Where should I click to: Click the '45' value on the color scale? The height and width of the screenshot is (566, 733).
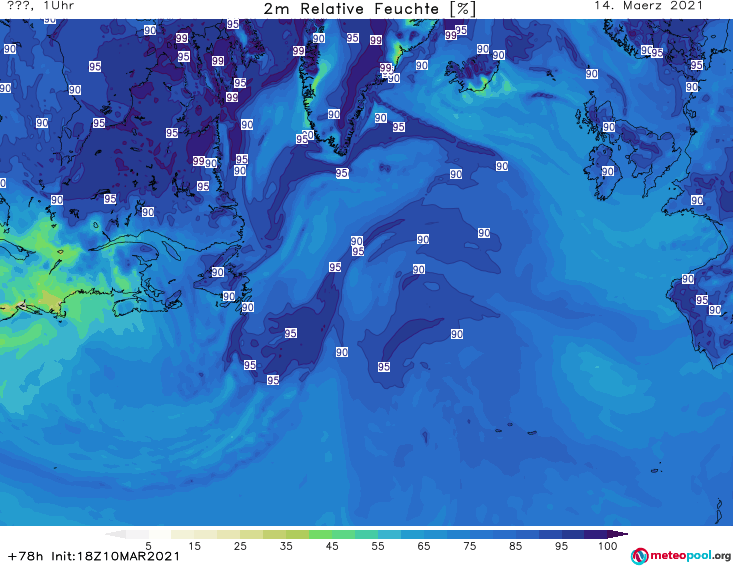[332, 546]
